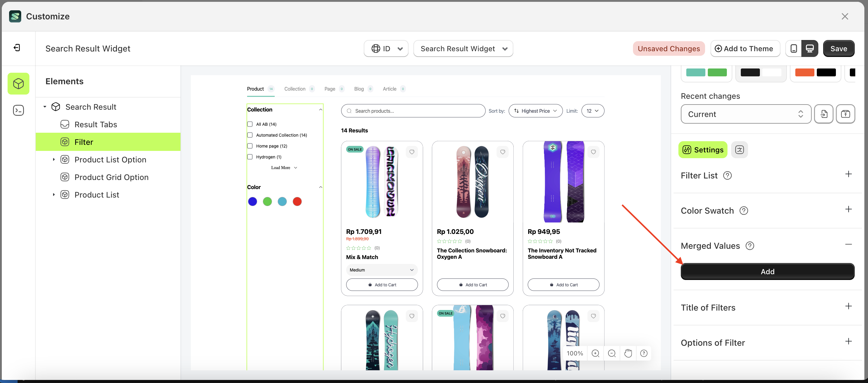Screen dimensions: 868x383
Task: Open the Medium size selector on Mix & Match
Action: pos(381,270)
